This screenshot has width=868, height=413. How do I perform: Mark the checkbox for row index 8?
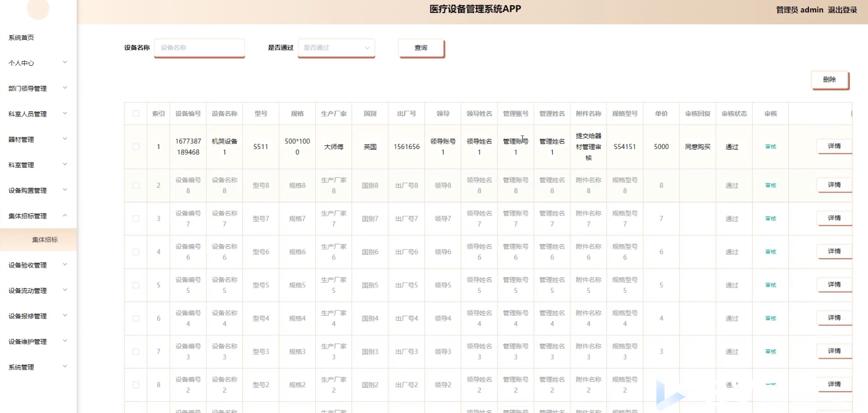click(136, 385)
